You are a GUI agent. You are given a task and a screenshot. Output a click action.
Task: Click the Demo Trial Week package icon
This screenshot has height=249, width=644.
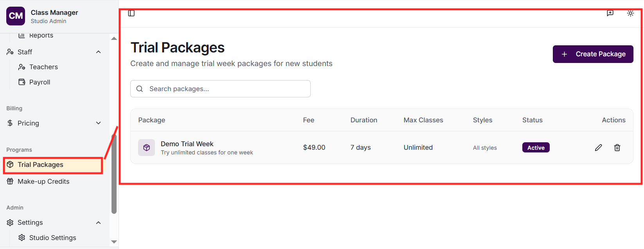coord(146,147)
